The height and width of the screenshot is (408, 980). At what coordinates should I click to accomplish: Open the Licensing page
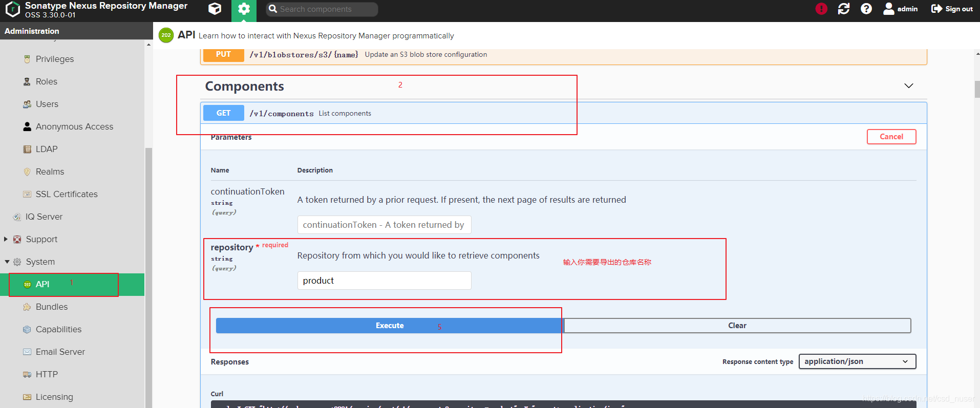click(54, 397)
